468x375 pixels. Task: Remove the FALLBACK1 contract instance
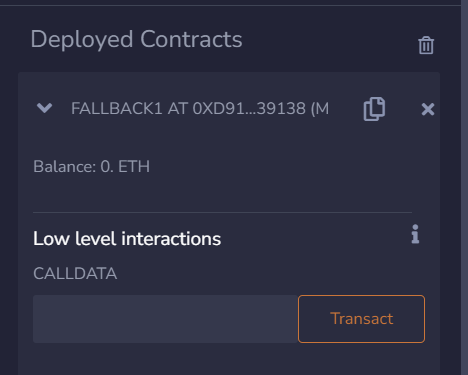coord(428,109)
